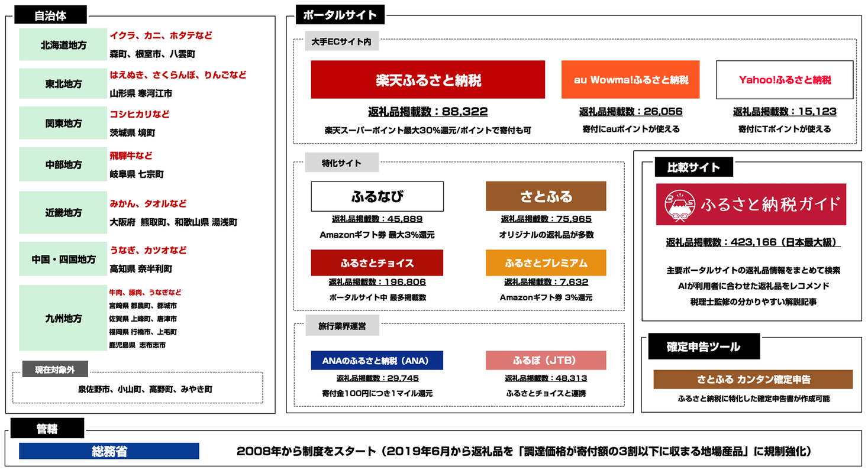Click the text 鹿児島県 志布志市
The width and height of the screenshot is (868, 473).
click(x=138, y=345)
